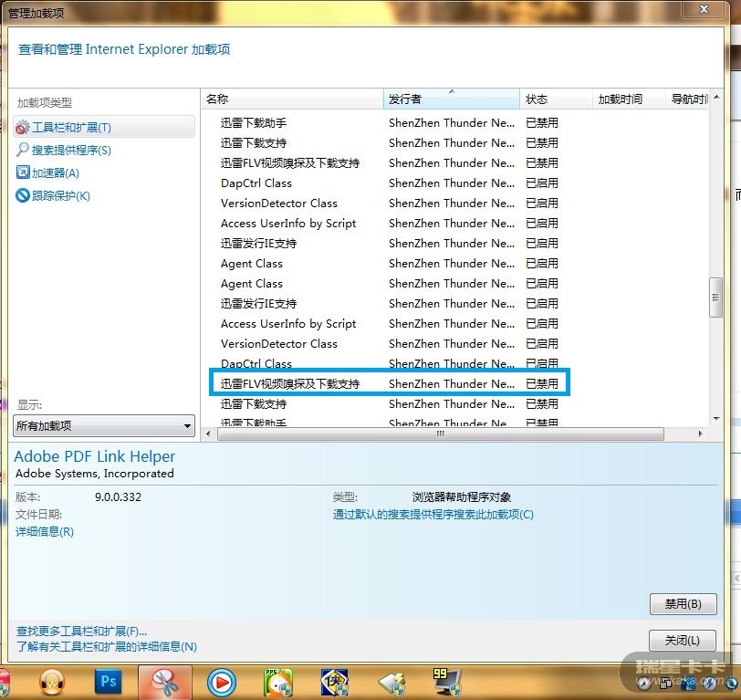Click the add-on list's scroll up arrow

click(x=716, y=97)
